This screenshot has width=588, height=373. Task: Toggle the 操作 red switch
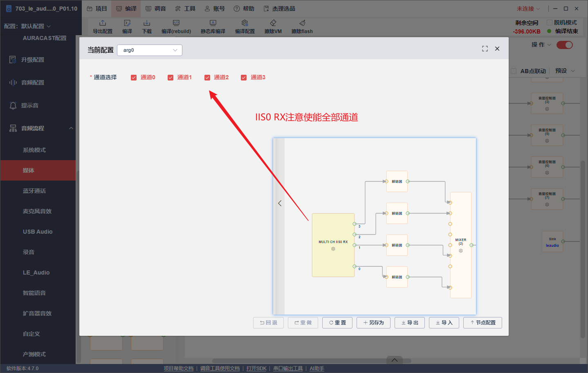click(565, 45)
